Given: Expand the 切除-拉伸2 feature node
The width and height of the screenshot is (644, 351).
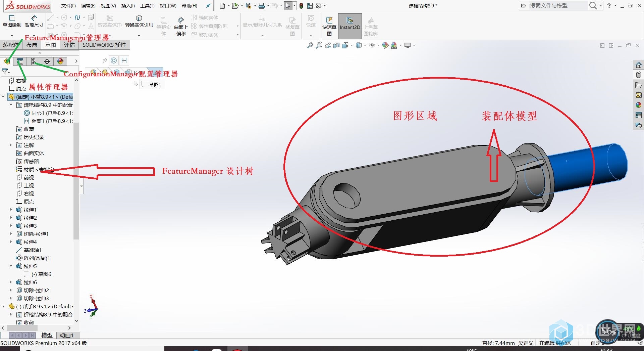Looking at the screenshot, I should tap(11, 290).
